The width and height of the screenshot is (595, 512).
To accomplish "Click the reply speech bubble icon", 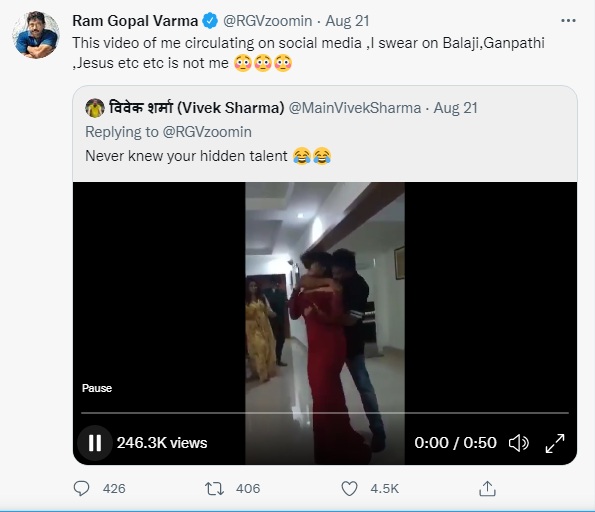I will [81, 488].
